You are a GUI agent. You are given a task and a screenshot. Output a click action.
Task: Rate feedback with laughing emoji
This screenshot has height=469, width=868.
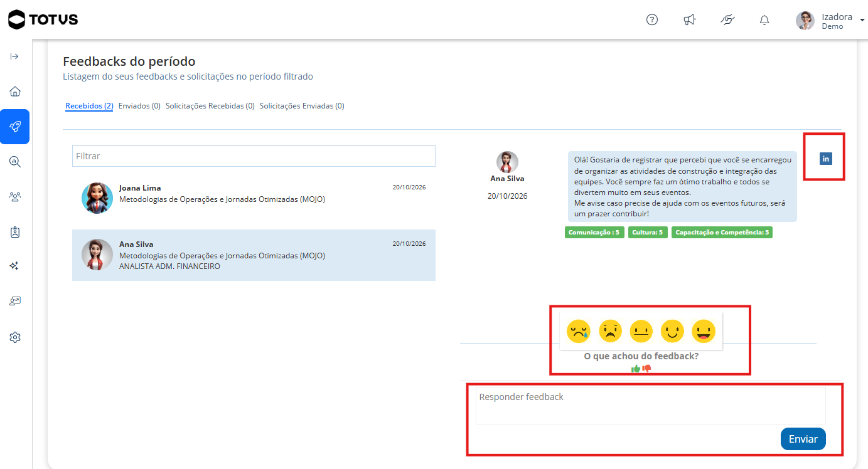704,331
